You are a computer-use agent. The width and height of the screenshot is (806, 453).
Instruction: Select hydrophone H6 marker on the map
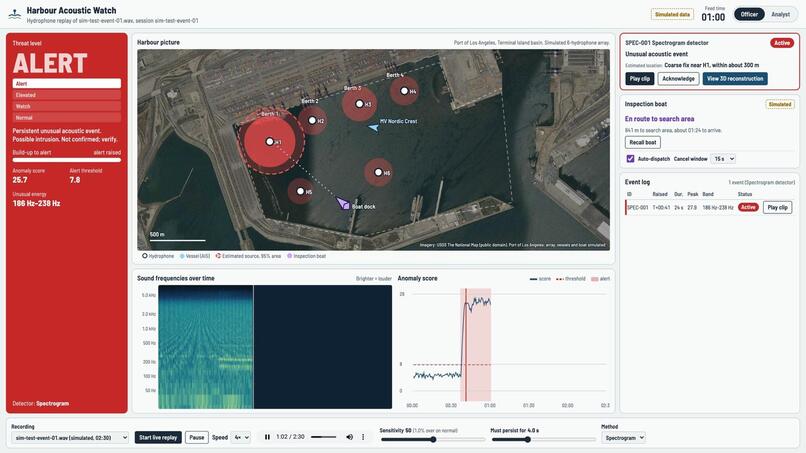tap(378, 172)
